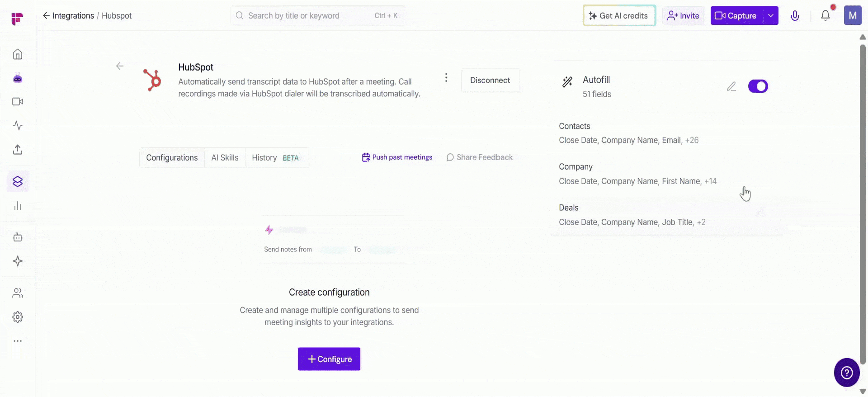Open the AI sparkle sidebar icon
Screen dimensions: 868x397
click(18, 261)
